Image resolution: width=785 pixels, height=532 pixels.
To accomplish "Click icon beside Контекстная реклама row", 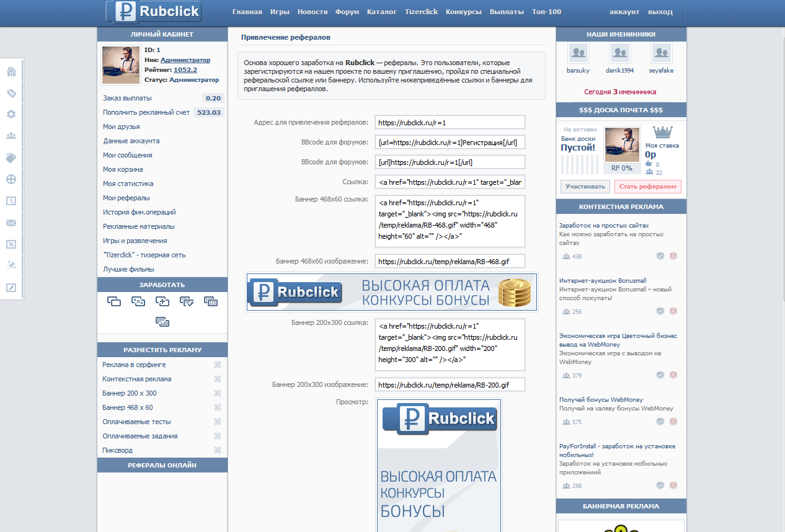I will [218, 379].
